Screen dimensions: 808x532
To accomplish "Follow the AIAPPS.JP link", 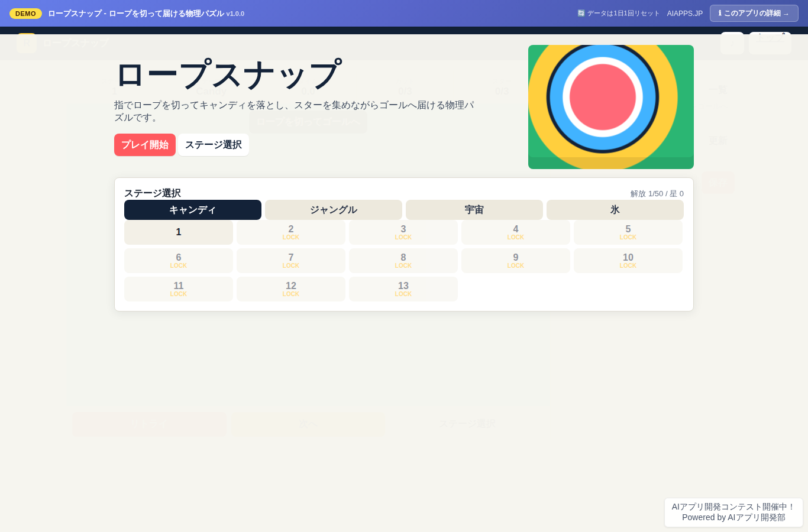I will tap(685, 13).
